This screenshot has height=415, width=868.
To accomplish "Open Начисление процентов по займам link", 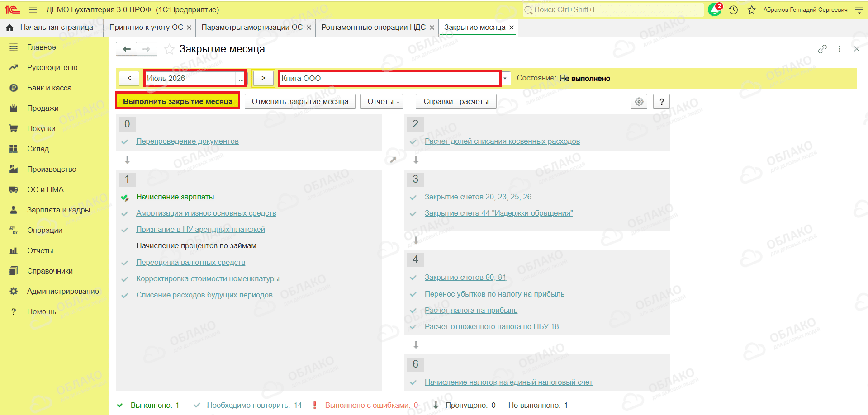I will pos(196,246).
